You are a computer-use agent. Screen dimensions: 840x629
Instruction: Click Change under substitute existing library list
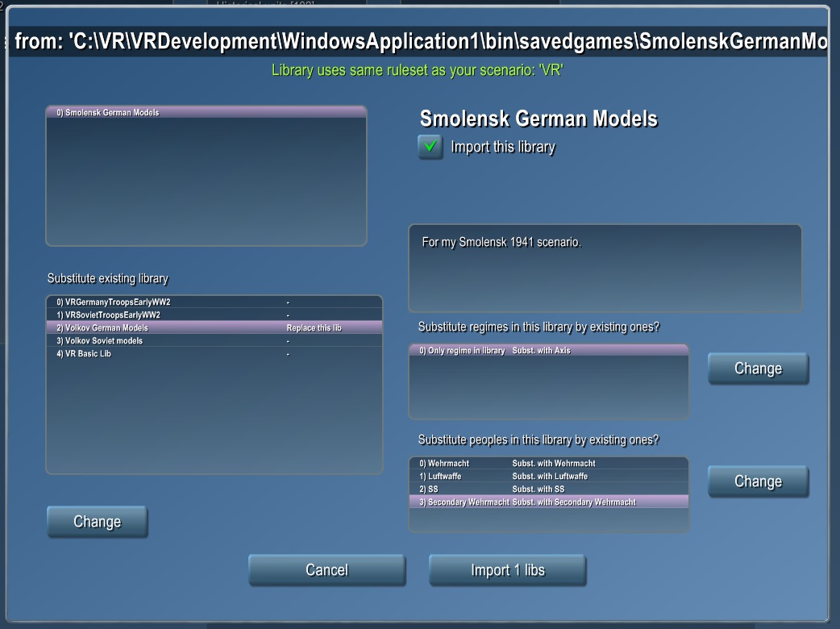coord(97,522)
